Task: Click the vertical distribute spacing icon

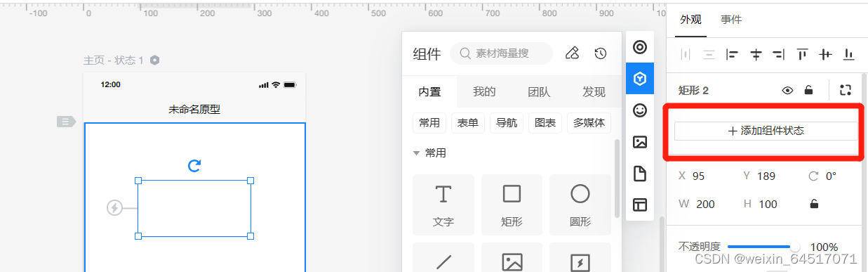Action: click(709, 54)
